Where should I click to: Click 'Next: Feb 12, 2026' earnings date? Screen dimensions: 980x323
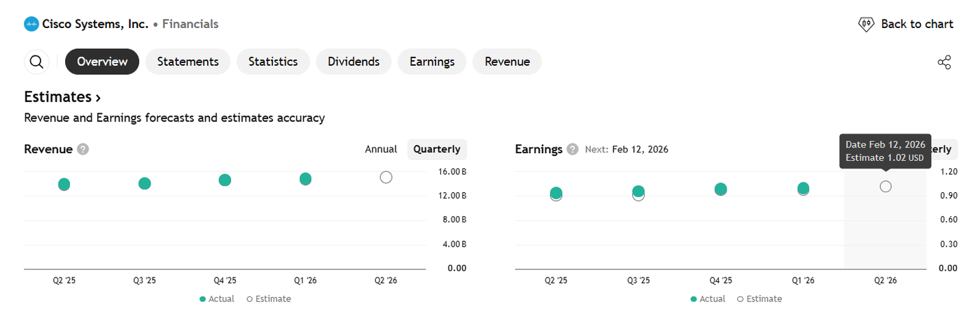[626, 149]
